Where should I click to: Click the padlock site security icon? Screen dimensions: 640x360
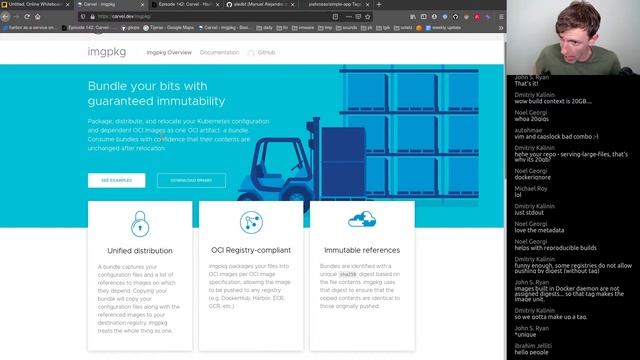click(x=92, y=17)
